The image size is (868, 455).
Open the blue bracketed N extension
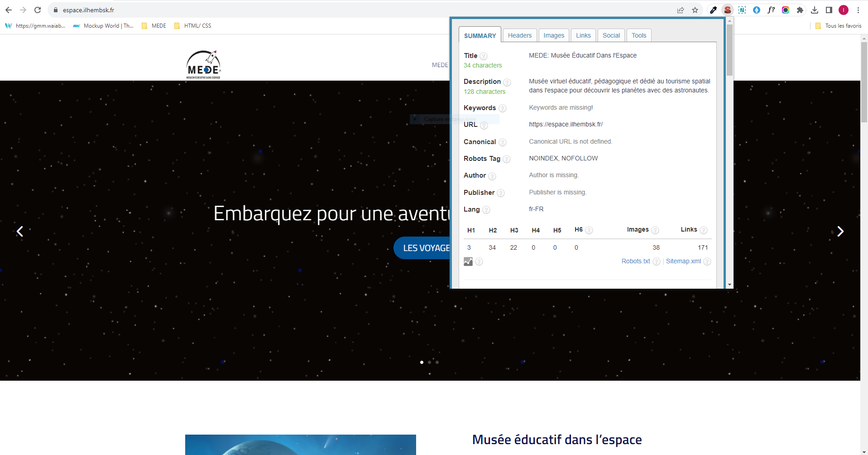click(x=742, y=10)
